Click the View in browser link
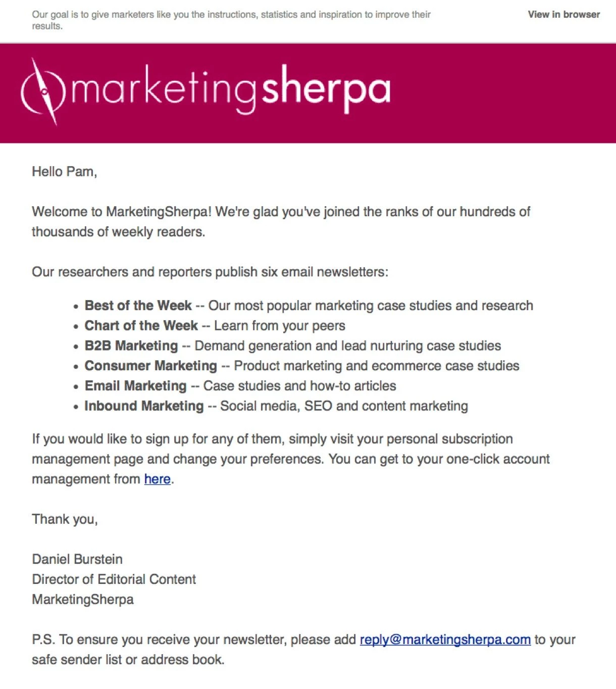The width and height of the screenshot is (616, 689). 563,15
